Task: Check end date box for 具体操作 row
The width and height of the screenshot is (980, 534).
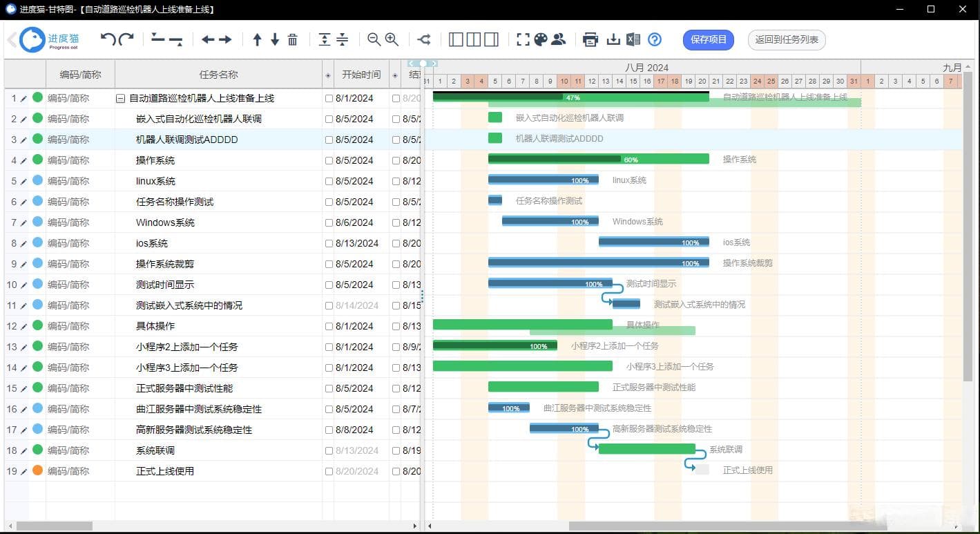Action: pos(396,326)
